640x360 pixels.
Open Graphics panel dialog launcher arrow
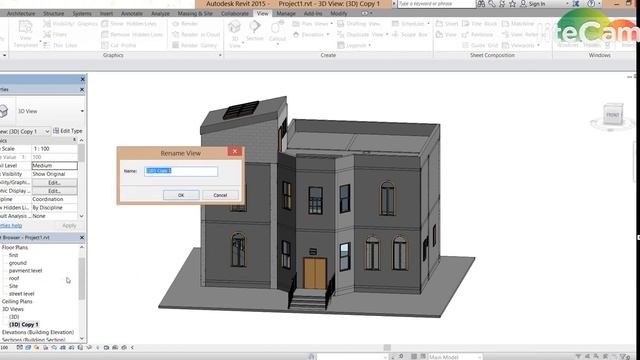coord(220,55)
